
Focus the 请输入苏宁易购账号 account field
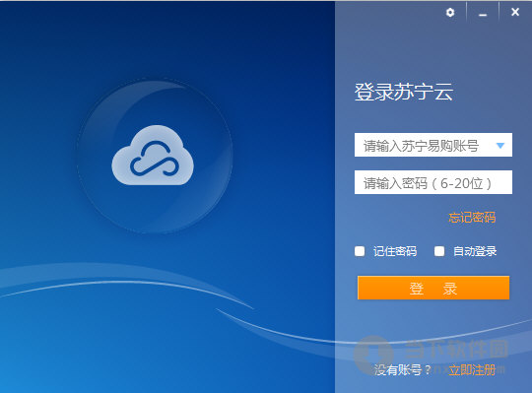433,145
